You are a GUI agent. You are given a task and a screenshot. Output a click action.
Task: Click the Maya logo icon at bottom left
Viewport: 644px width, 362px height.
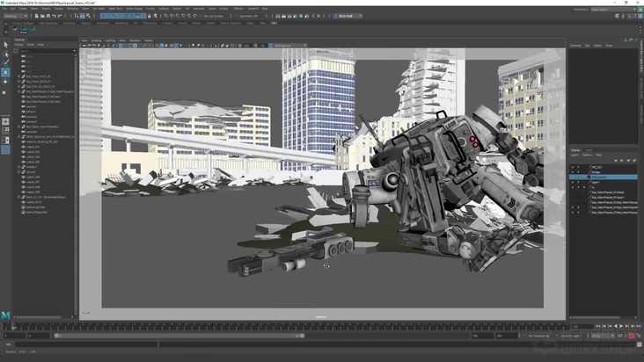[5, 315]
